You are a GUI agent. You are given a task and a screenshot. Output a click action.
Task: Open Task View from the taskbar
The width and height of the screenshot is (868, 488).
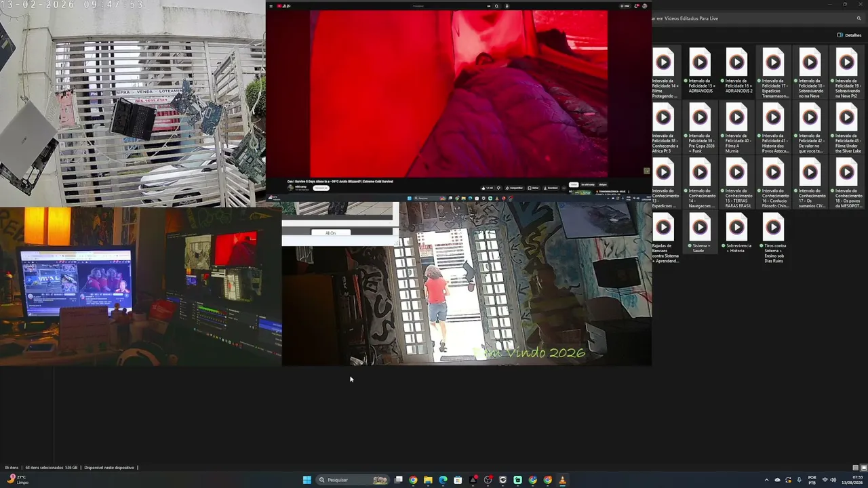coord(399,480)
